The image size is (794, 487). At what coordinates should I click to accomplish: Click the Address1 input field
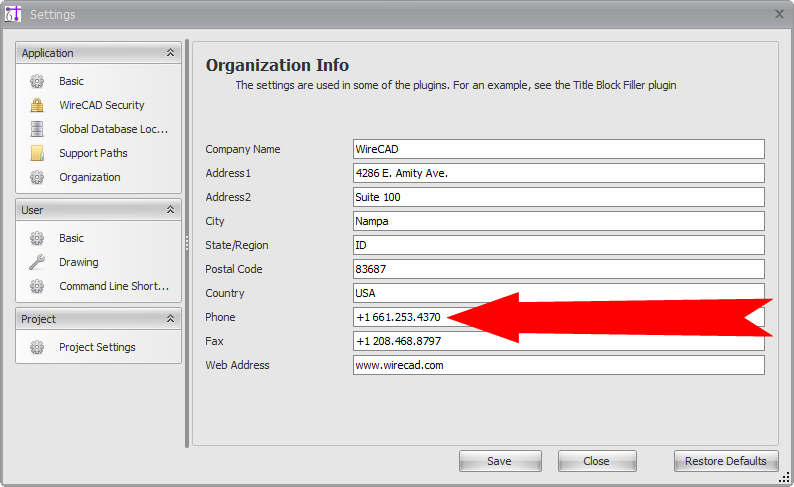point(559,173)
